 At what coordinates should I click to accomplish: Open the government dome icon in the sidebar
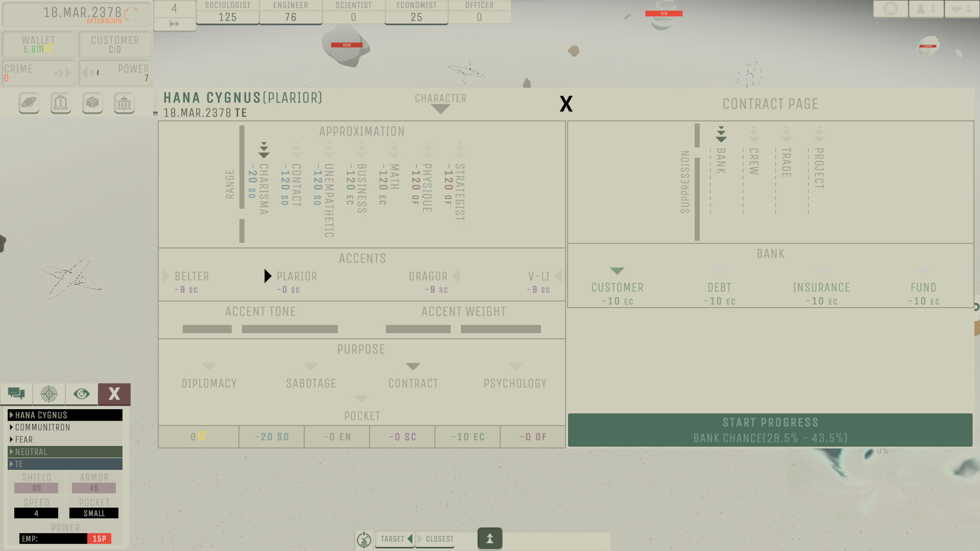(x=124, y=103)
